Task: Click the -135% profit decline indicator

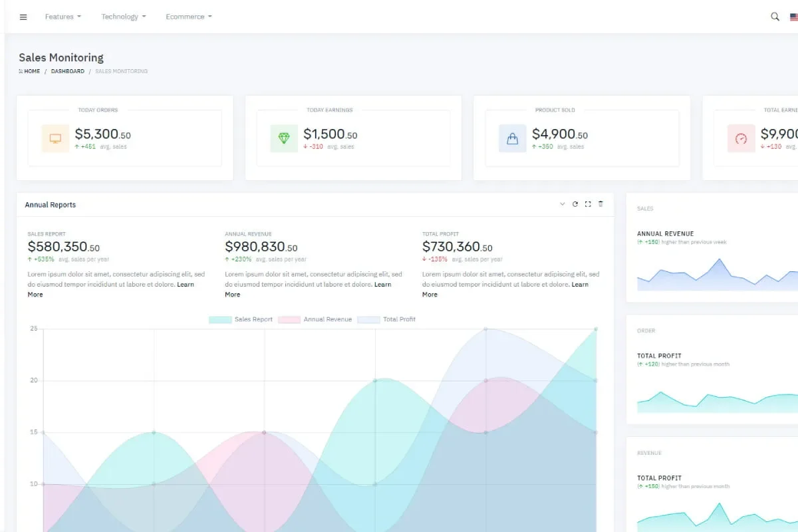Action: [435, 259]
